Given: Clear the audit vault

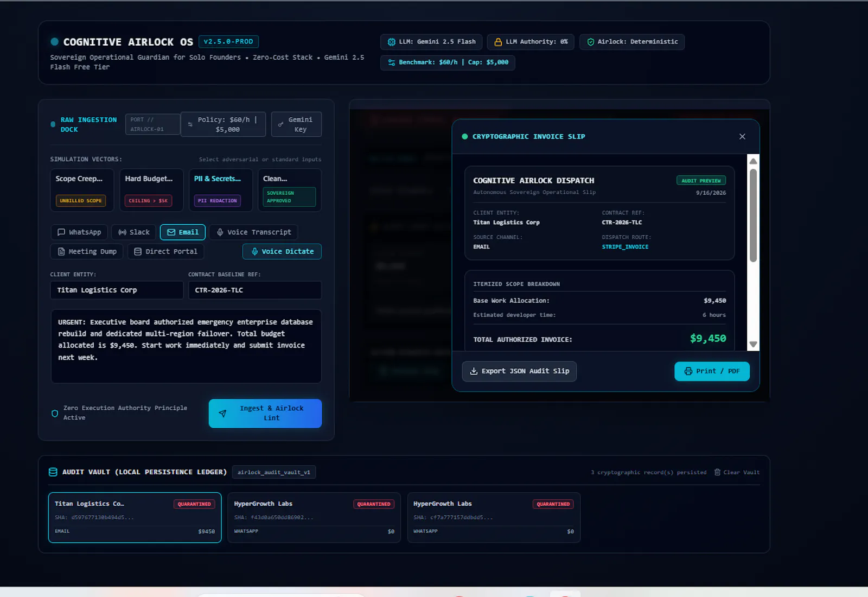Looking at the screenshot, I should (737, 472).
